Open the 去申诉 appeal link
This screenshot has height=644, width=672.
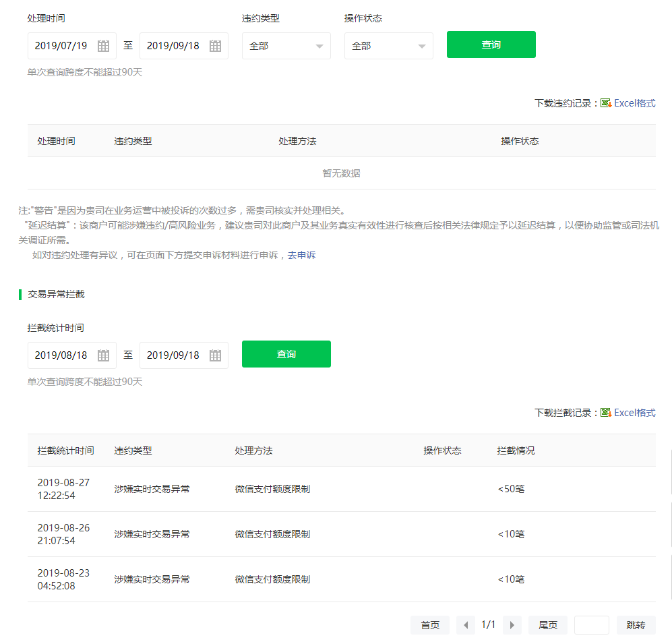coord(301,255)
